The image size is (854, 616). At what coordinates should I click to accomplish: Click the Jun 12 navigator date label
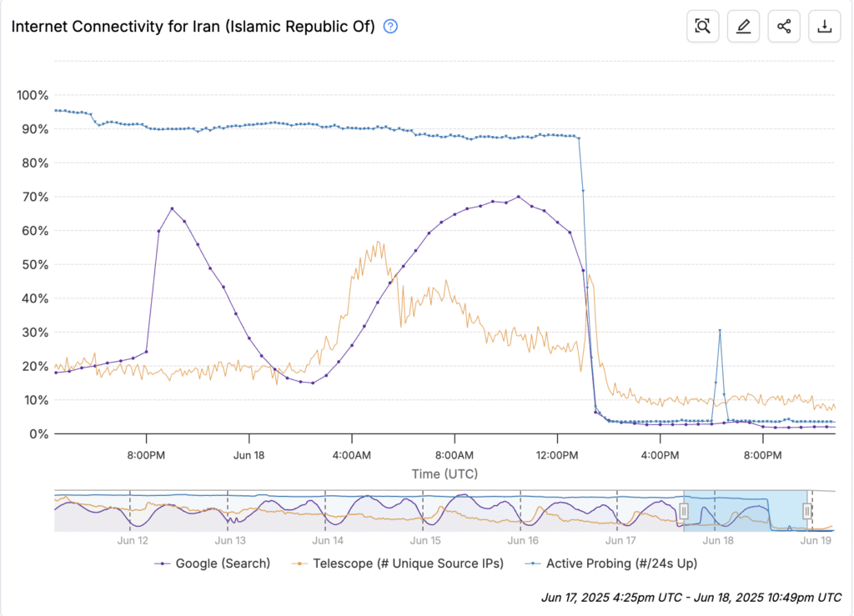pos(133,540)
